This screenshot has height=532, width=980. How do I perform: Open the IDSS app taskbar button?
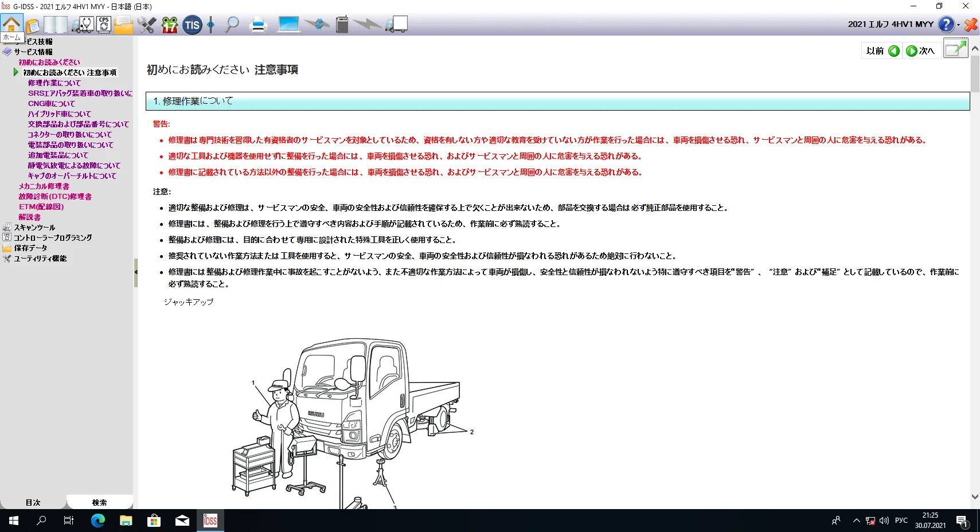[210, 521]
